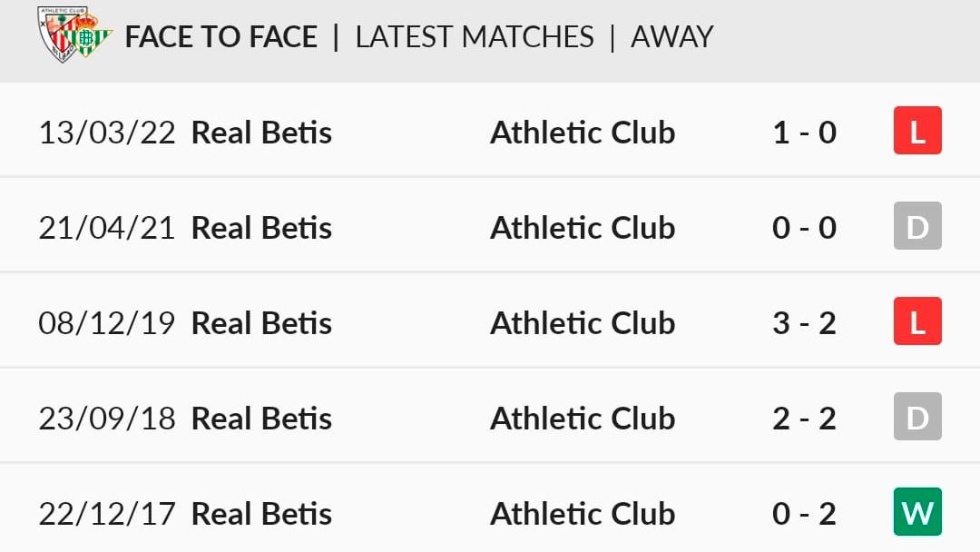
Task: Click the green W badge for 22/12/17
Action: [x=917, y=512]
